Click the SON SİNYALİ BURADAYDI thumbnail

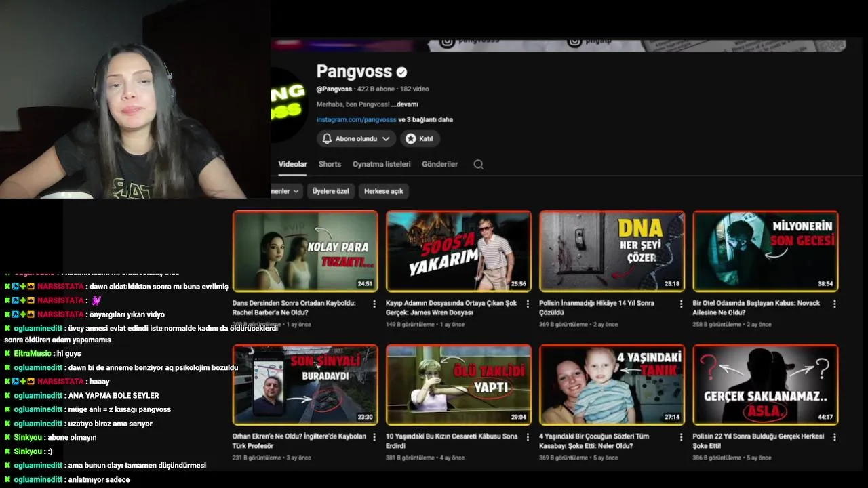point(305,385)
